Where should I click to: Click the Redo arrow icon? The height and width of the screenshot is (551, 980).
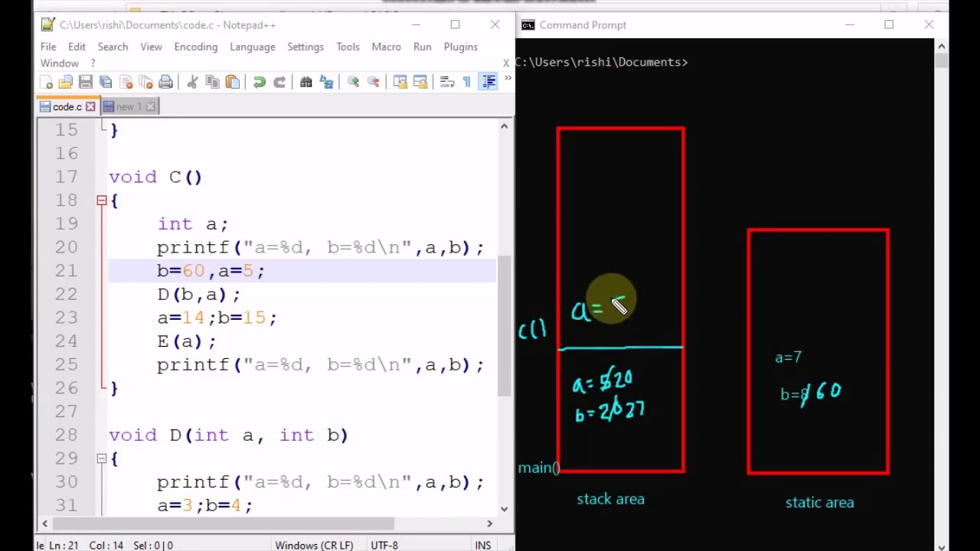point(279,82)
